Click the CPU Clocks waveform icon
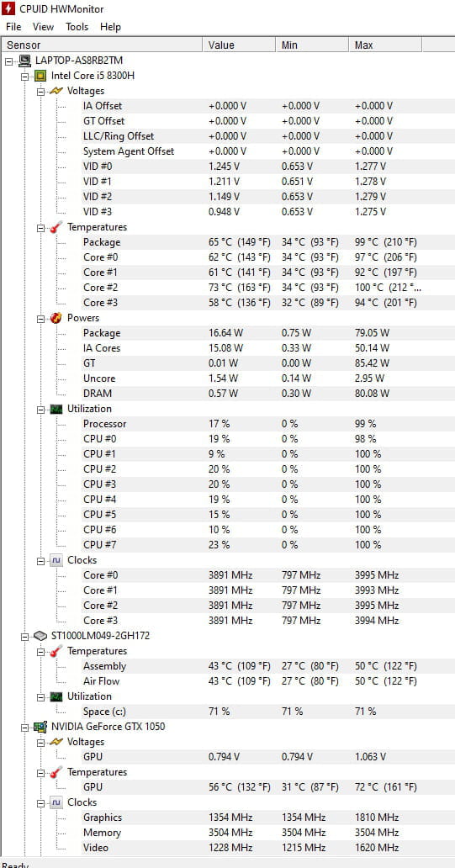The height and width of the screenshot is (868, 455). point(56,560)
